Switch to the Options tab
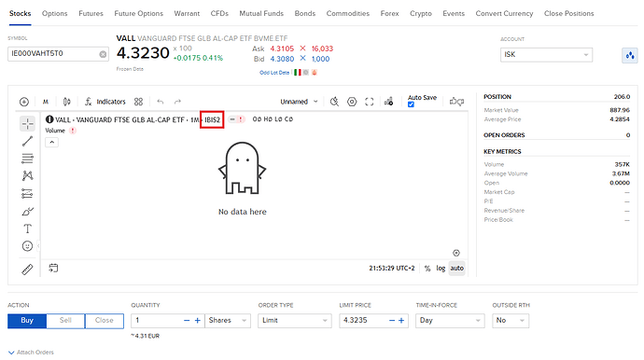Viewport: 644px width, 360px height. [x=55, y=14]
